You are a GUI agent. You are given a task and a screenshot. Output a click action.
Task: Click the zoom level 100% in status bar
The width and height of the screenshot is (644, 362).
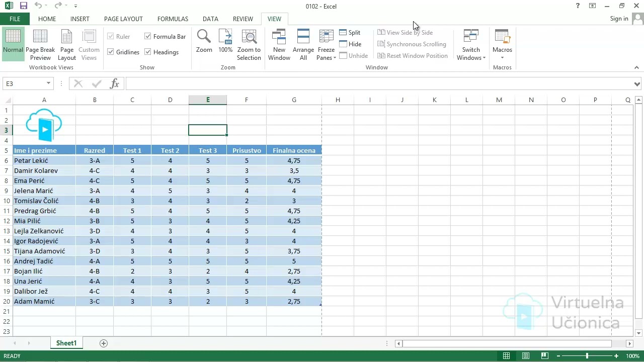pos(632,356)
